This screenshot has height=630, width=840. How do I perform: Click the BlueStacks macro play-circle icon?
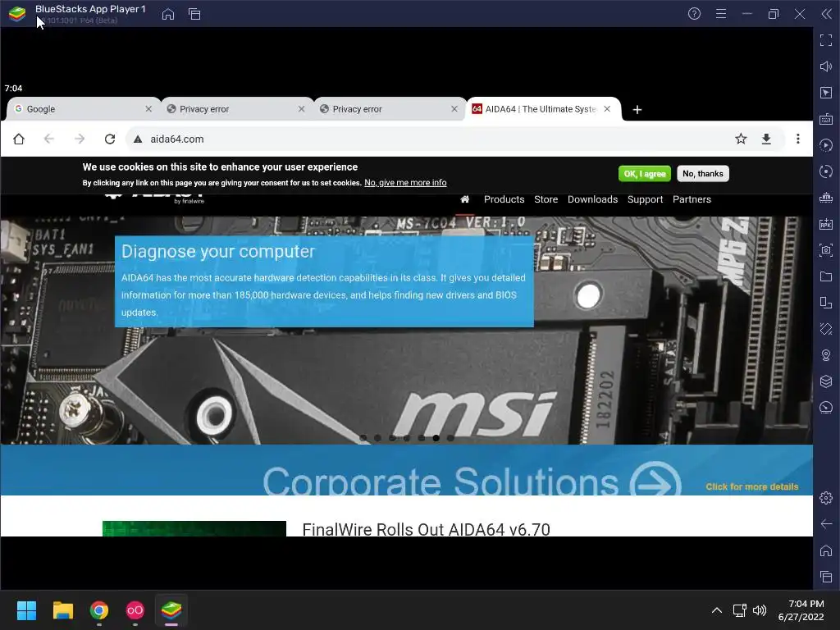pyautogui.click(x=825, y=145)
